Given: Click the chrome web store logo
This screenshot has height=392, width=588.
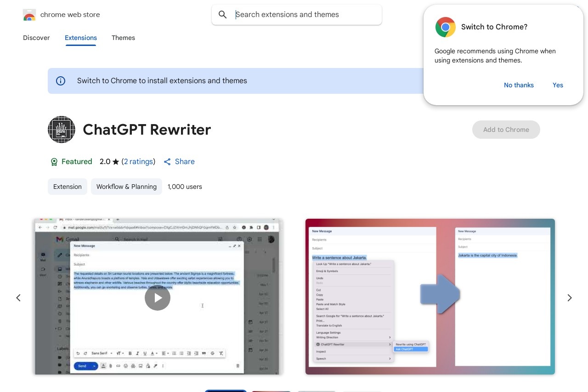Looking at the screenshot, I should (29, 15).
